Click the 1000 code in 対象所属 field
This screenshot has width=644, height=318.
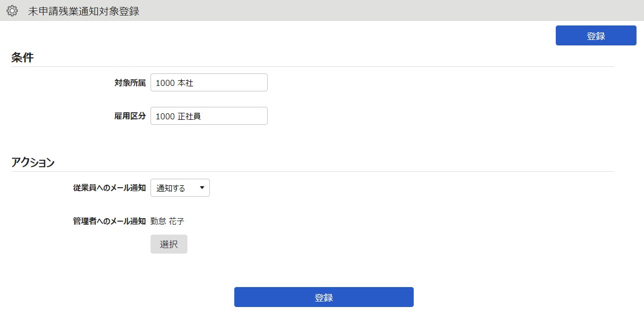[164, 83]
